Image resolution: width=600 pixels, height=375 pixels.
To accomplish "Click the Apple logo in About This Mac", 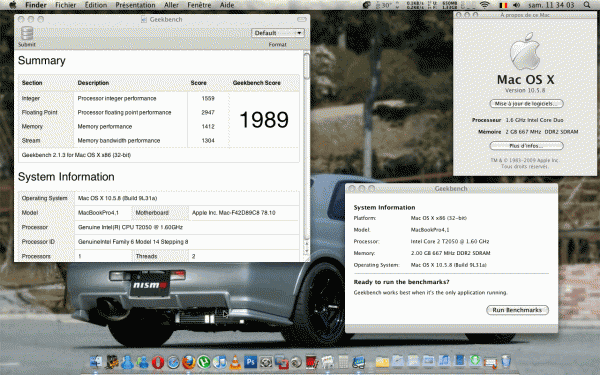I will click(x=525, y=51).
